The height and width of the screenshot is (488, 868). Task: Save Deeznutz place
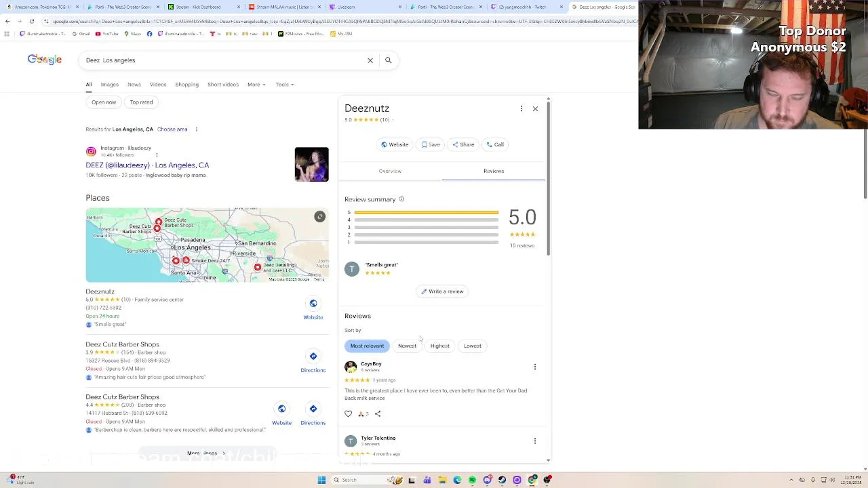(x=431, y=144)
